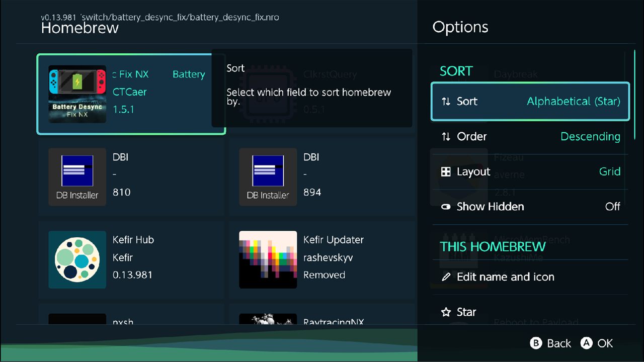The image size is (644, 362).
Task: Open the Sort dropdown set to Alphabetical (Star)
Action: tap(530, 102)
